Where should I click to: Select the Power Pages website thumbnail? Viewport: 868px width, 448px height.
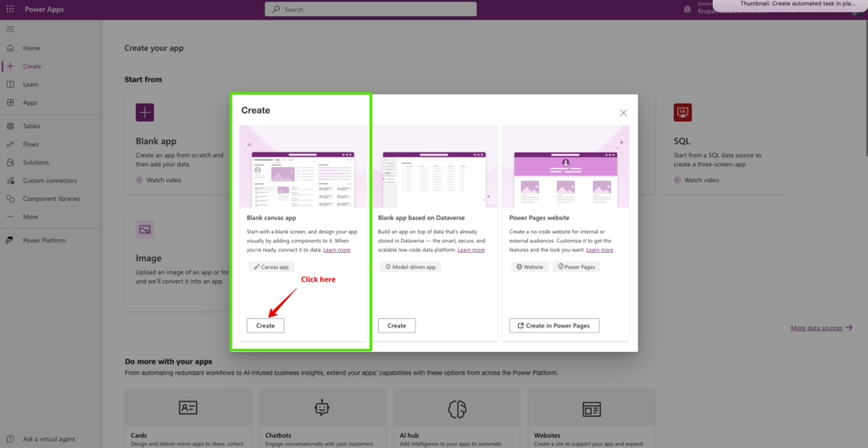(x=565, y=166)
